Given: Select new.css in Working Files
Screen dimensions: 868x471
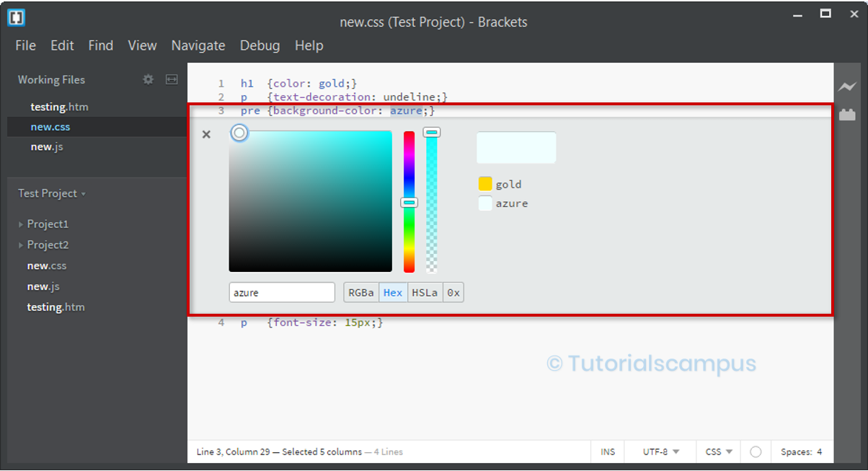Looking at the screenshot, I should point(50,127).
